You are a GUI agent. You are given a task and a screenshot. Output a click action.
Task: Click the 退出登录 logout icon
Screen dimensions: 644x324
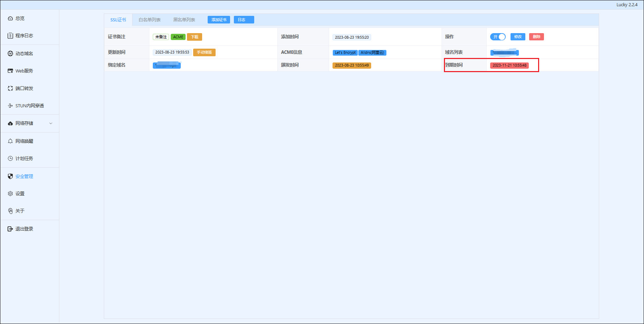[10, 229]
